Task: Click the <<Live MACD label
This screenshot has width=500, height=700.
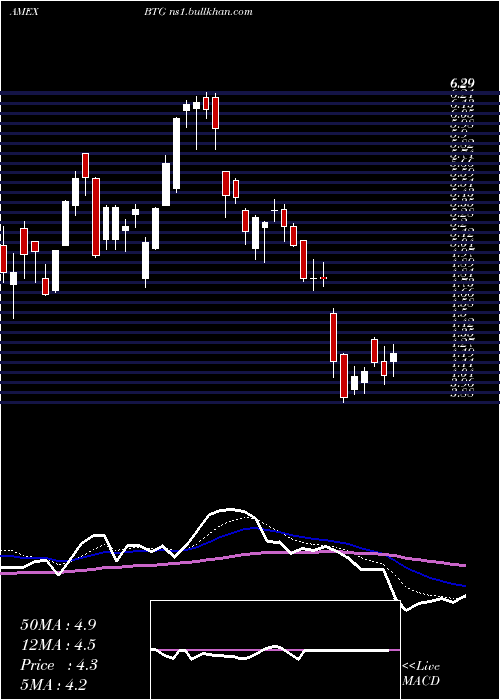Action: coord(421,674)
